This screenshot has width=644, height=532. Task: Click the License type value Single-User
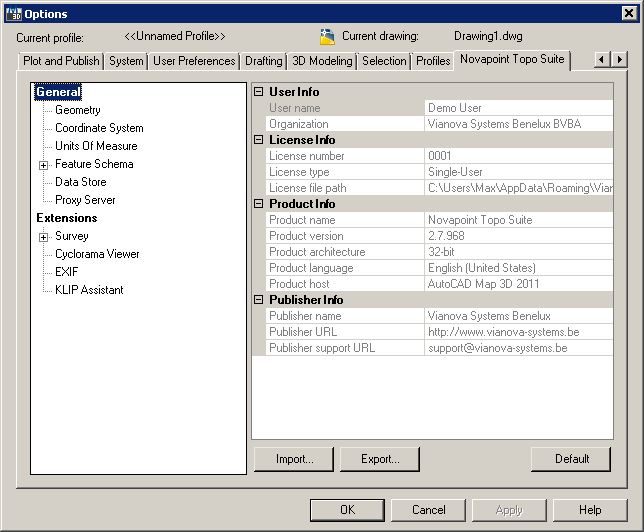coord(519,172)
